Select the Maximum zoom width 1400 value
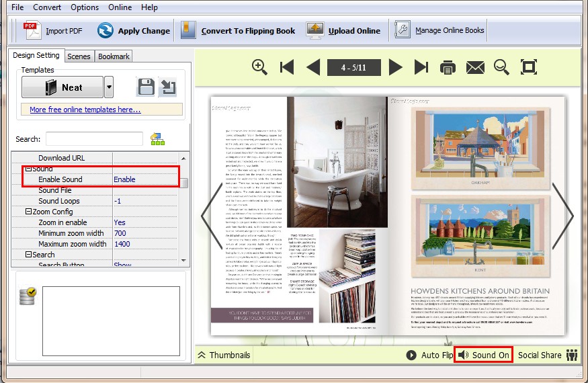The image size is (588, 383). pos(145,244)
